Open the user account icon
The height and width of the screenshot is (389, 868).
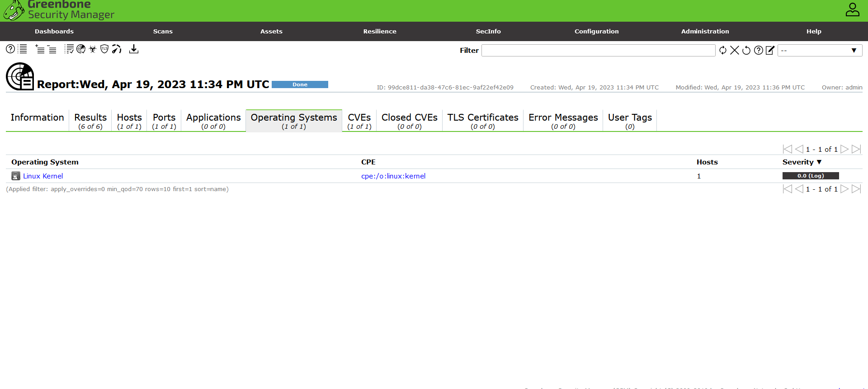pyautogui.click(x=853, y=10)
